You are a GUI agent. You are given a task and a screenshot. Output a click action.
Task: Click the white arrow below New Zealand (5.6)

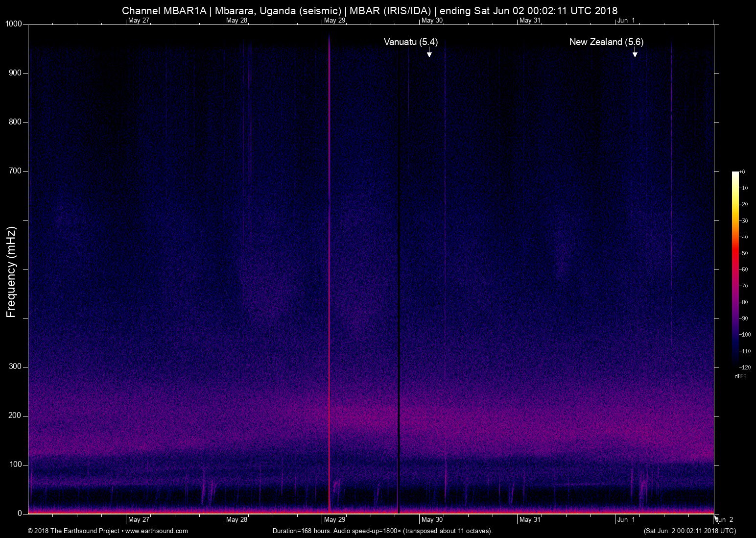(635, 52)
